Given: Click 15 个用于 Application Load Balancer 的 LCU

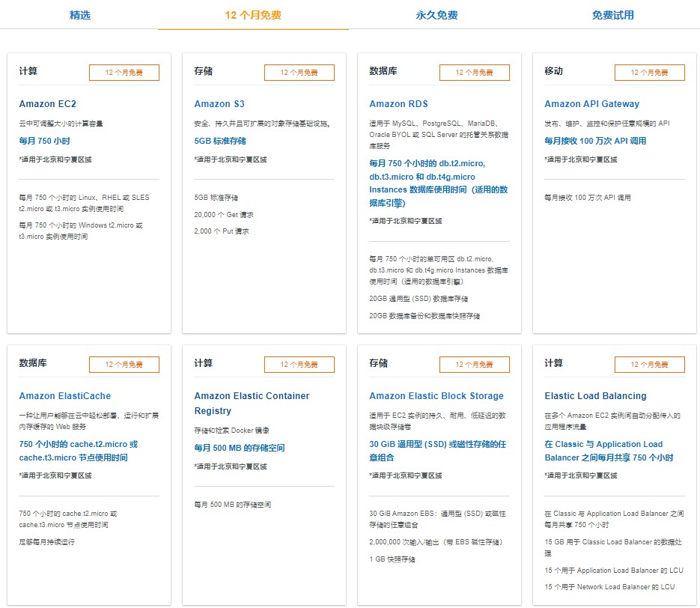Looking at the screenshot, I should pos(614,571).
